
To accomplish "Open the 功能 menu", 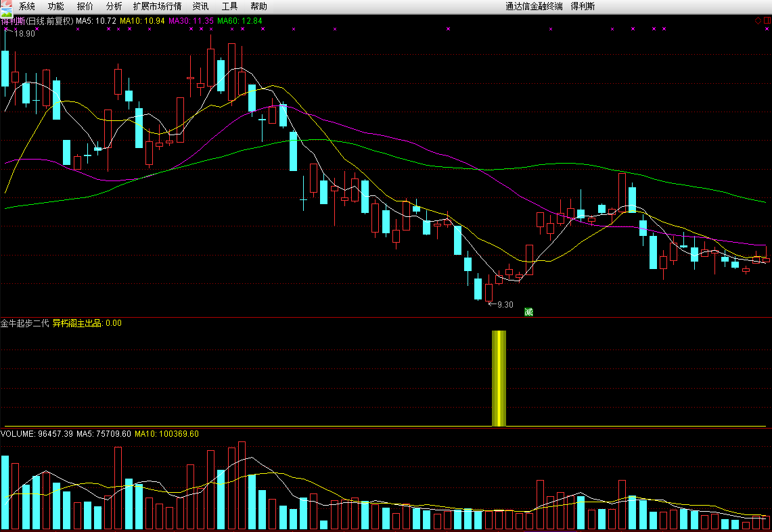I will point(55,6).
